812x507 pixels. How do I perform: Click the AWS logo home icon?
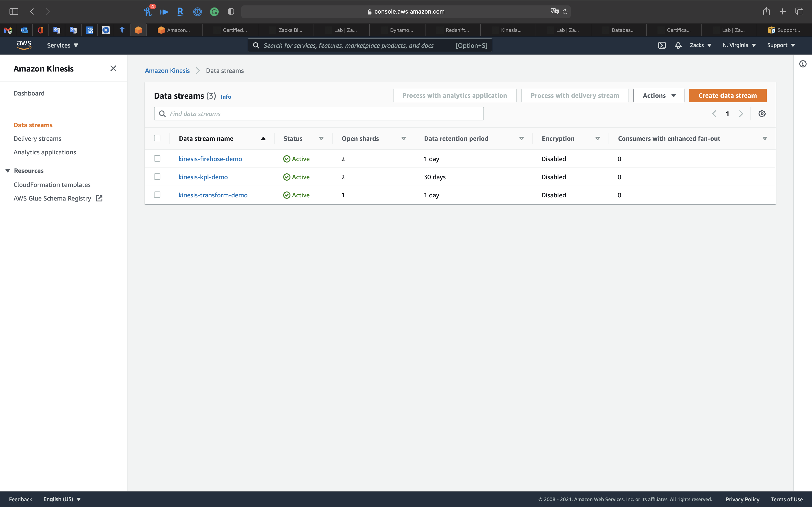tap(24, 45)
